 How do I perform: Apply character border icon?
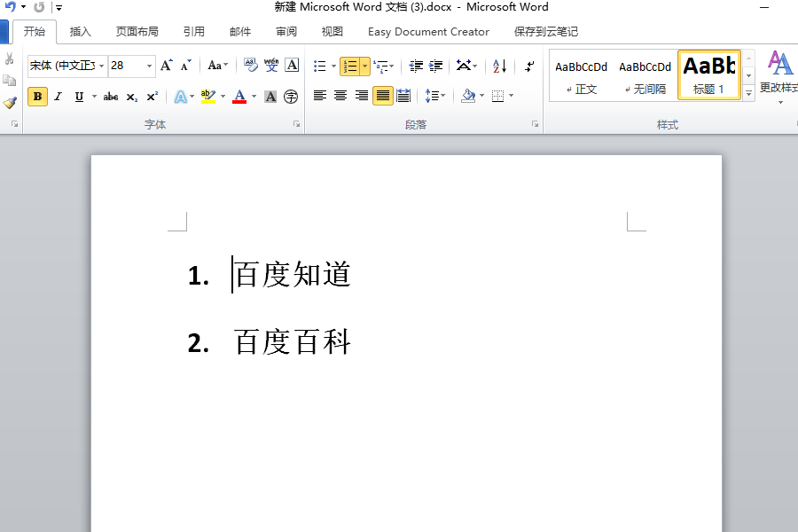292,65
